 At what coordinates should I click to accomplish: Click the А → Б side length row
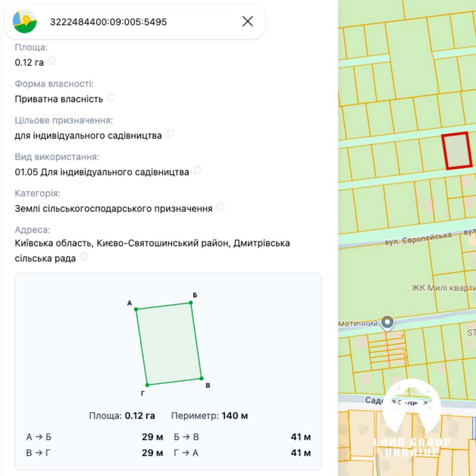[x=95, y=437]
